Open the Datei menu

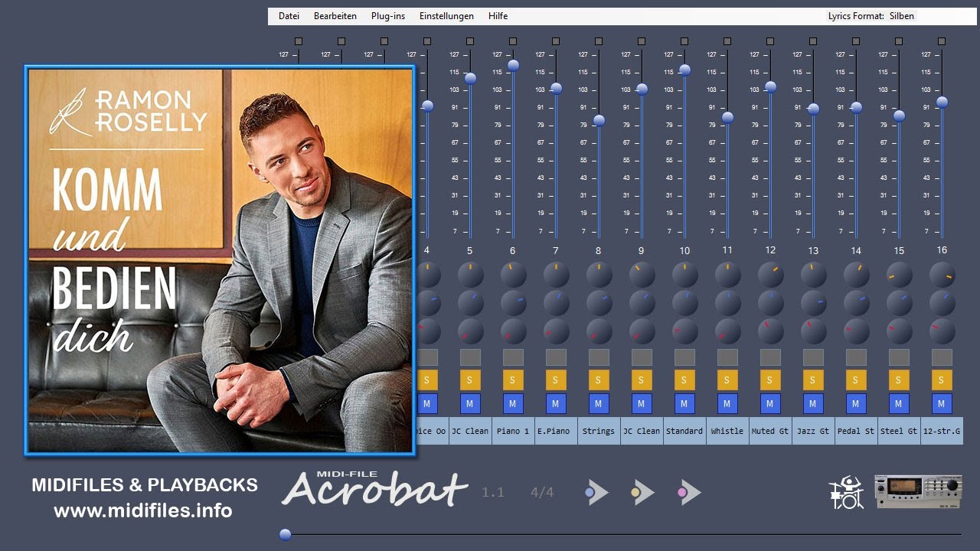289,16
